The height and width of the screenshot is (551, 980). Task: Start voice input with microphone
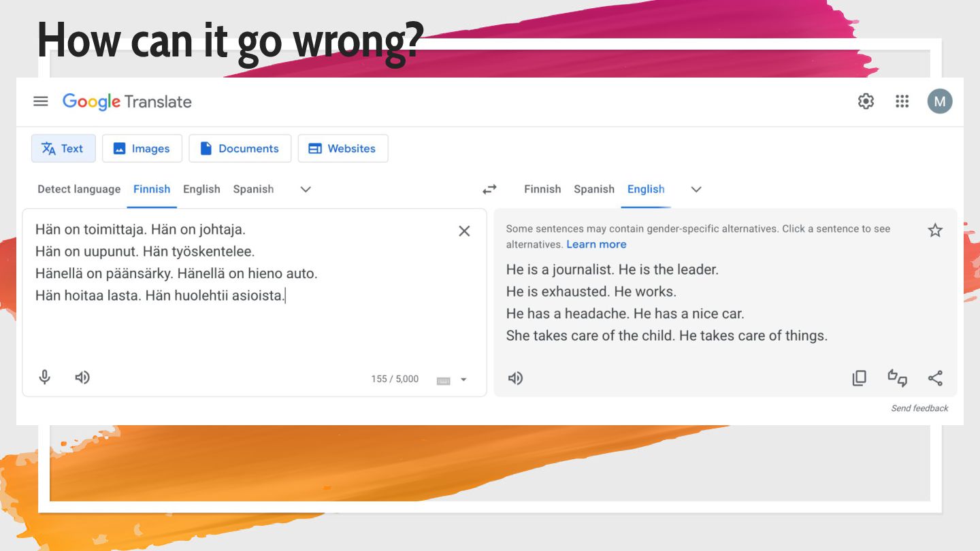[x=45, y=378]
